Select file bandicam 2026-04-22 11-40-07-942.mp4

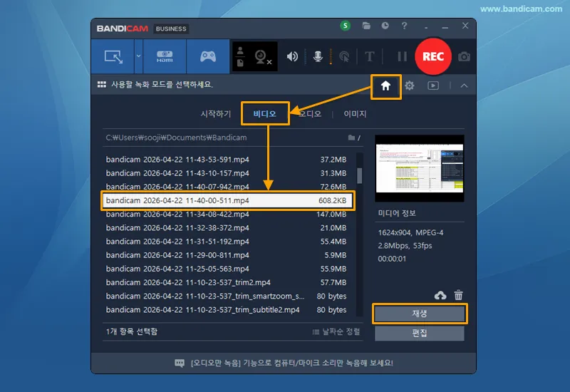coord(226,187)
